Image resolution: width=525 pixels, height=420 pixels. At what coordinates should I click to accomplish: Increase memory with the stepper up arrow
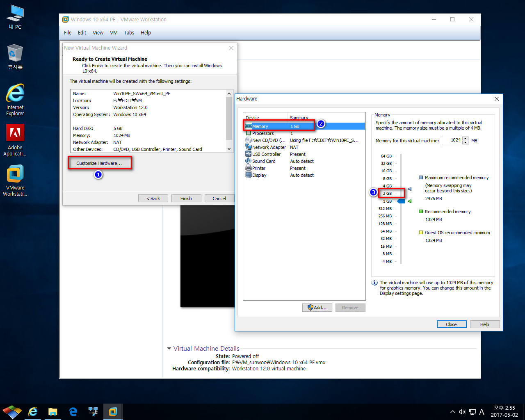point(465,138)
